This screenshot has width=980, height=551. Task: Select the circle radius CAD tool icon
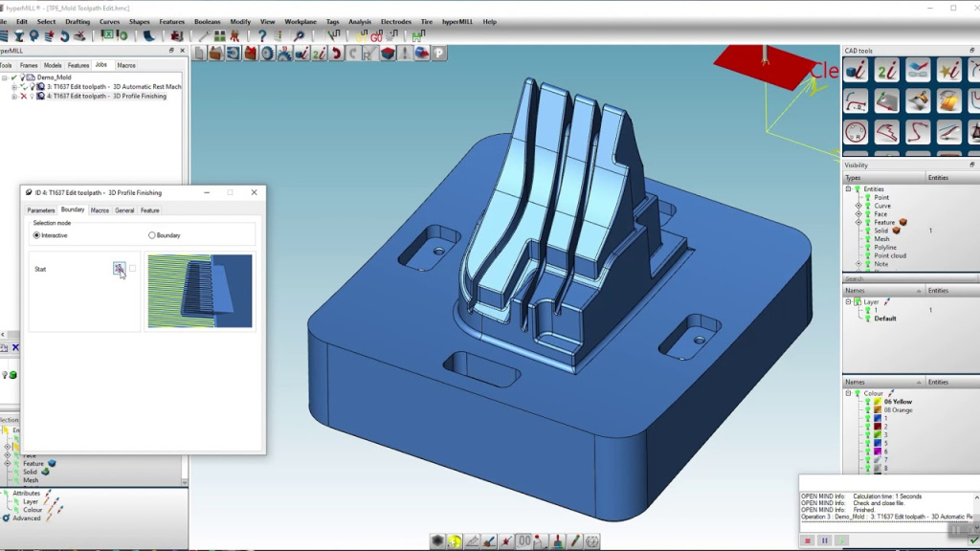[856, 132]
